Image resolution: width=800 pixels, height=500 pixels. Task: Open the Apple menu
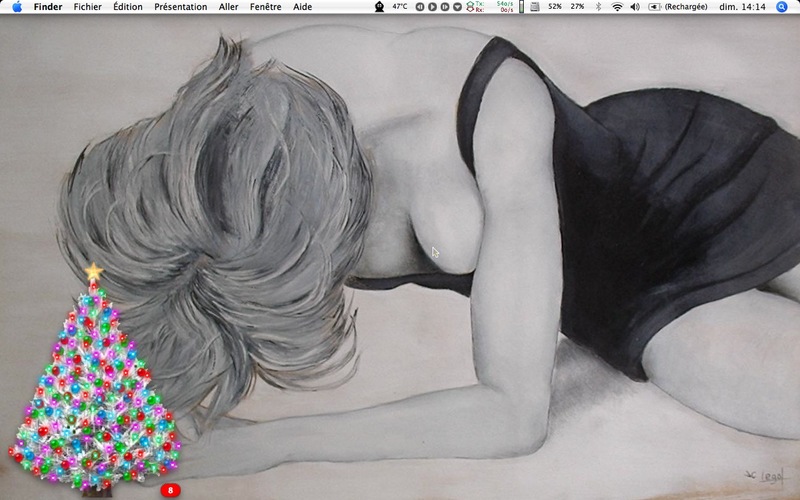(17, 7)
